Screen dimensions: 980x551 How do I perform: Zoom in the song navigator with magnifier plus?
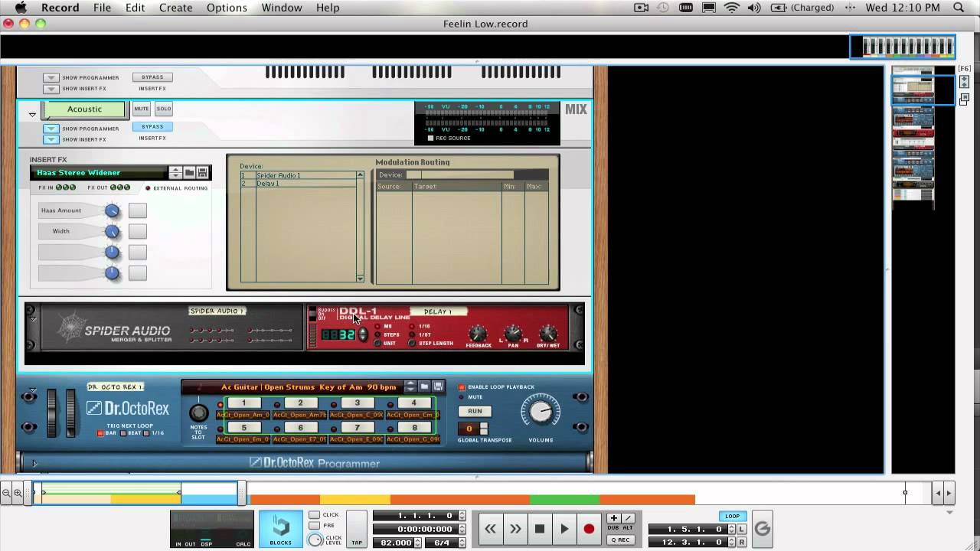click(x=17, y=494)
